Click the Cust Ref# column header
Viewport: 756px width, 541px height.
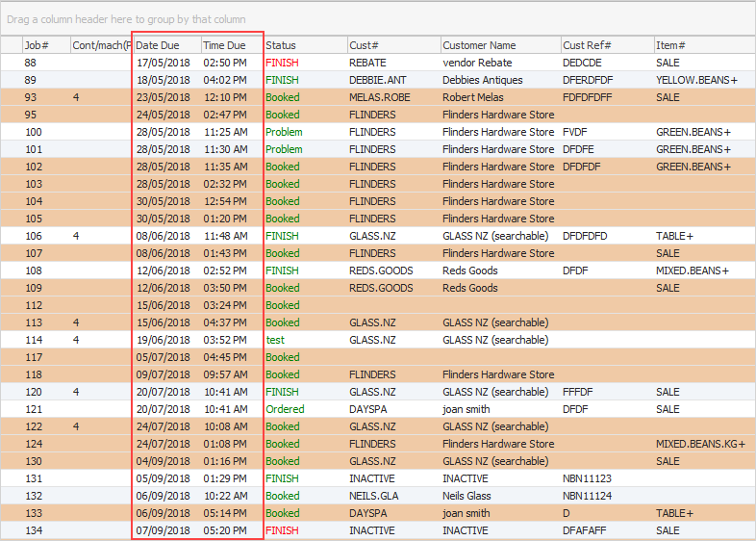pos(605,45)
